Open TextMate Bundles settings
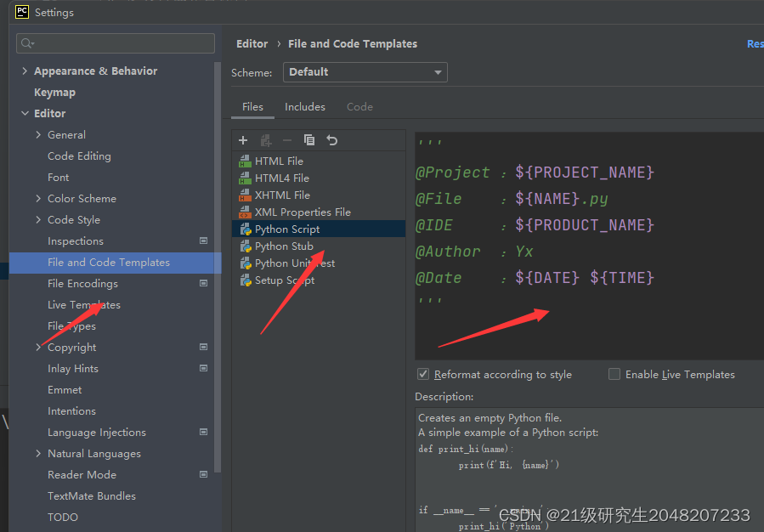The height and width of the screenshot is (532, 764). (x=92, y=496)
